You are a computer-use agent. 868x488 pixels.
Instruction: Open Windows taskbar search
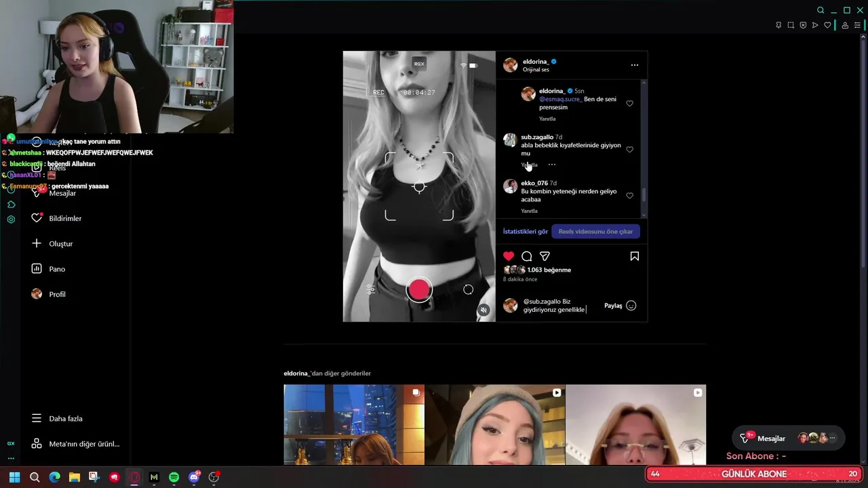point(35,477)
